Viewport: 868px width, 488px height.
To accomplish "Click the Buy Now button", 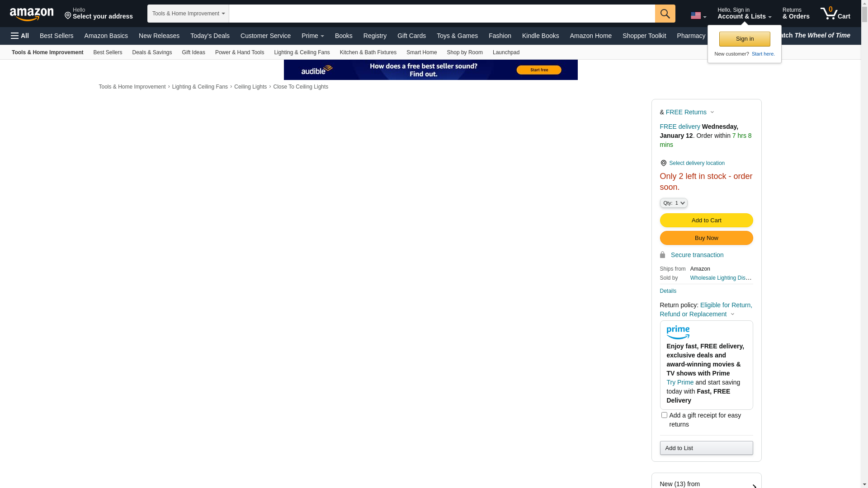I will click(706, 238).
